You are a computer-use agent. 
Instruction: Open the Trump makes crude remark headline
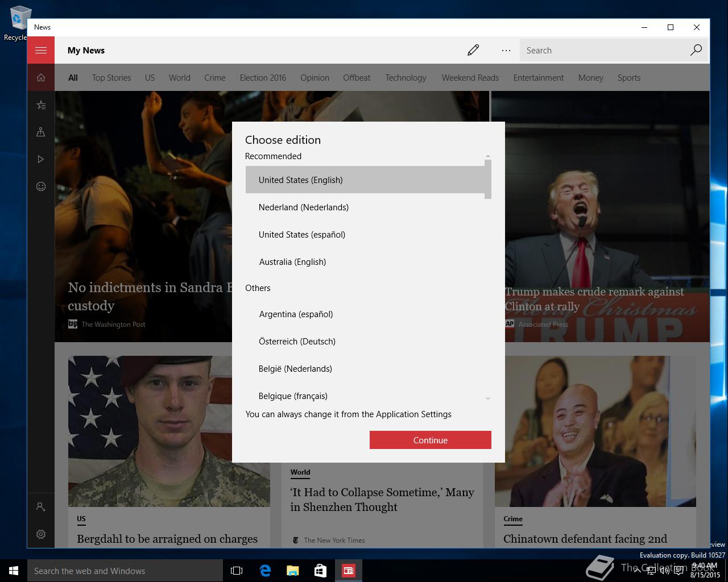pos(594,299)
